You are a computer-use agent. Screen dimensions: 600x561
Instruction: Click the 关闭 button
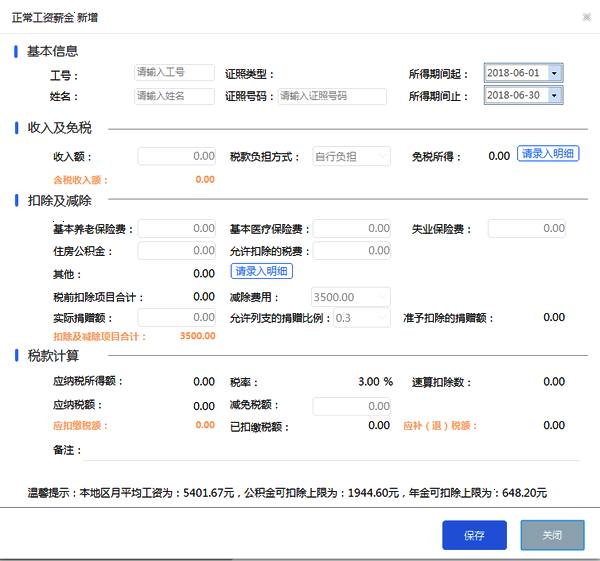(552, 535)
